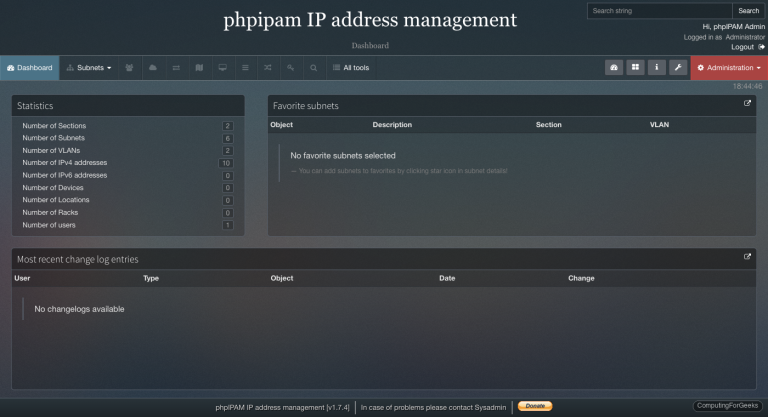The image size is (768, 417).
Task: Click Number of IPv6 addresses statistic
Action: pos(65,175)
